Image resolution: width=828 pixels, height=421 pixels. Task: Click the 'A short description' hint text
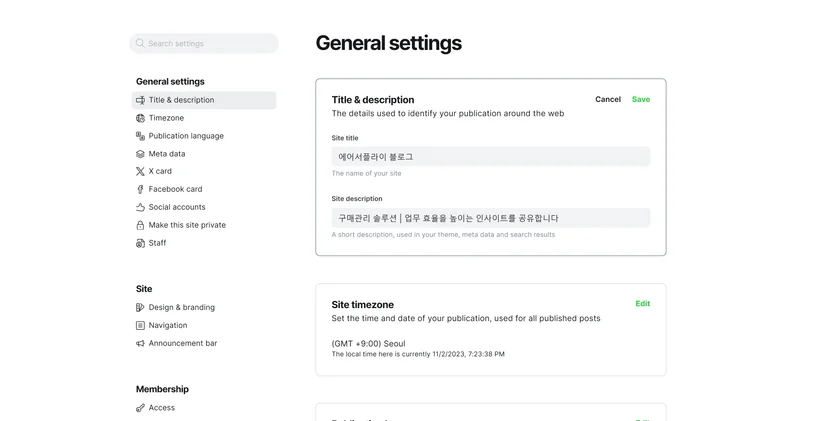point(443,235)
